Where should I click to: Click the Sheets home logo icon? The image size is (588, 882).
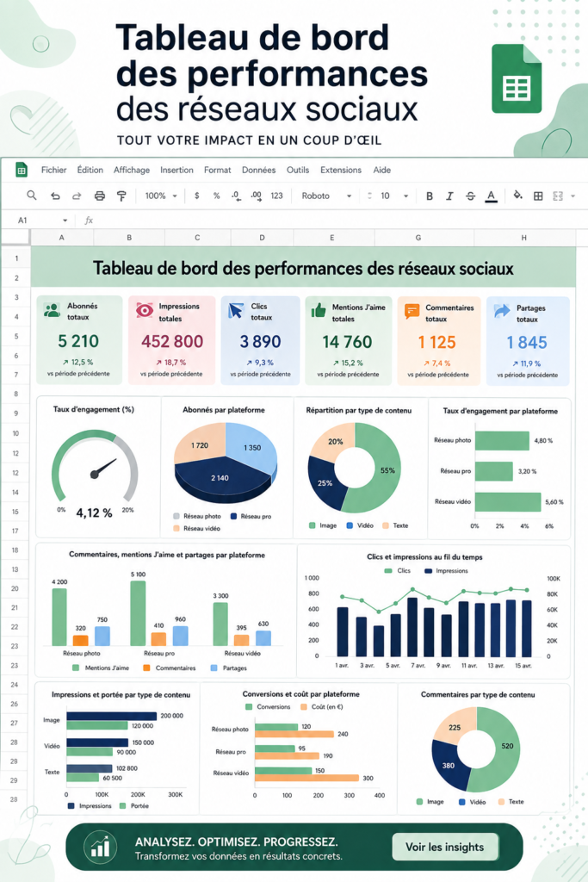pyautogui.click(x=22, y=170)
